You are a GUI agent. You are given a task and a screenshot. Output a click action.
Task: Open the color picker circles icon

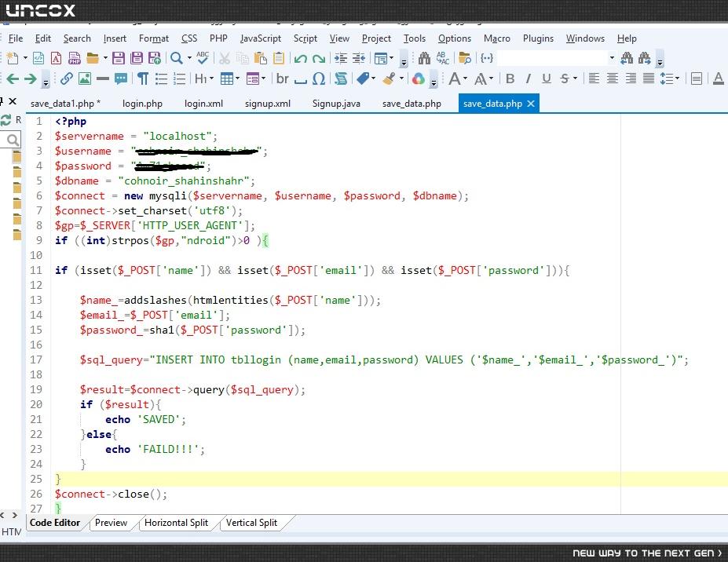[x=418, y=78]
